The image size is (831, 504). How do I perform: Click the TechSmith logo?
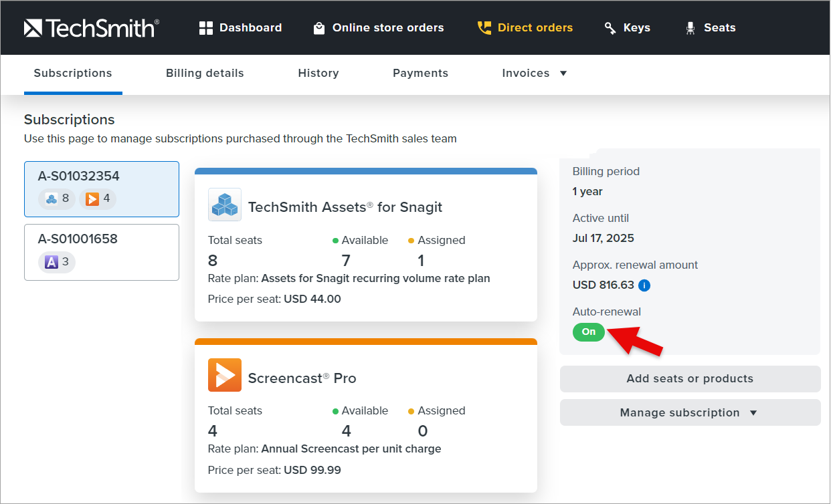(92, 27)
